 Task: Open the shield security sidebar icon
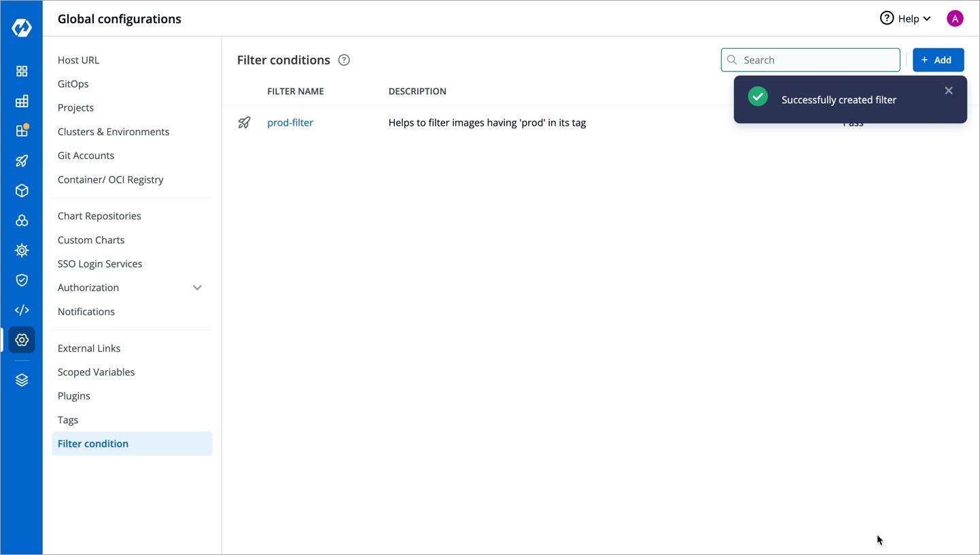click(x=22, y=280)
